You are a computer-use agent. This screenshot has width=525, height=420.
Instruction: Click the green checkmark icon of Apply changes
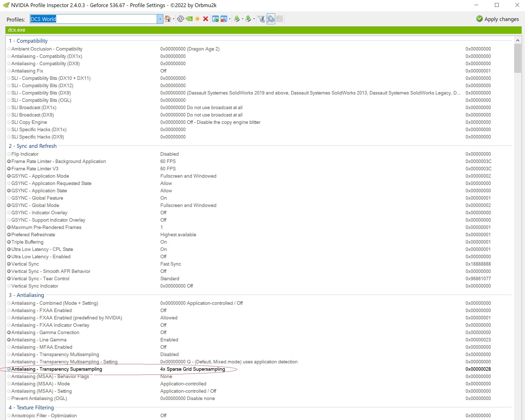tap(479, 19)
